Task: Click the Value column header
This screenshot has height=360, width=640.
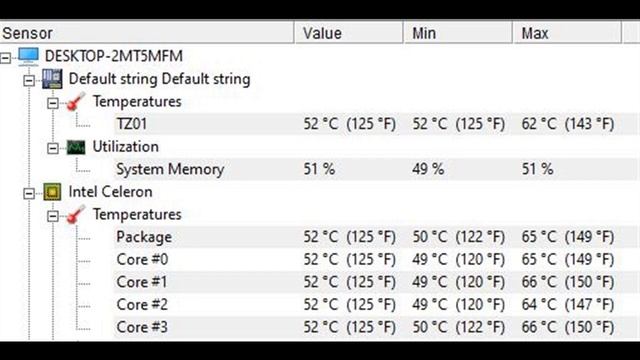Action: 349,33
